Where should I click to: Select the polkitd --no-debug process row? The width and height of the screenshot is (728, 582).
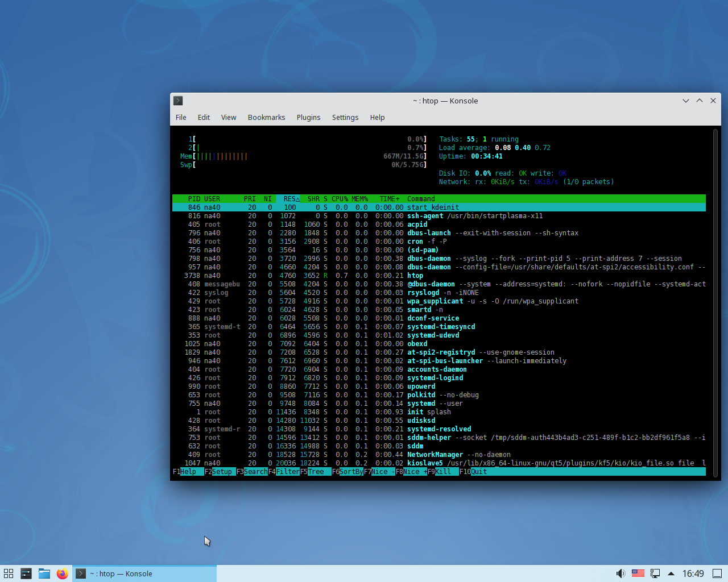439,395
